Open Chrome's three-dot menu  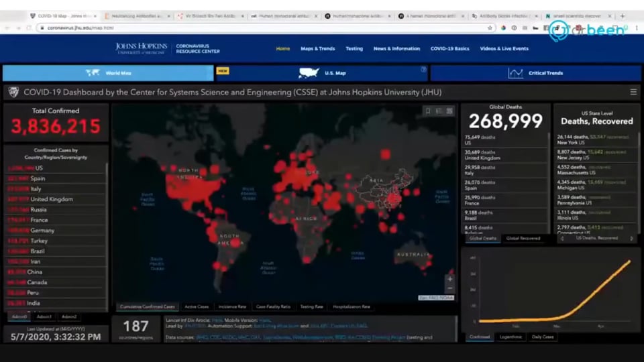click(x=637, y=28)
